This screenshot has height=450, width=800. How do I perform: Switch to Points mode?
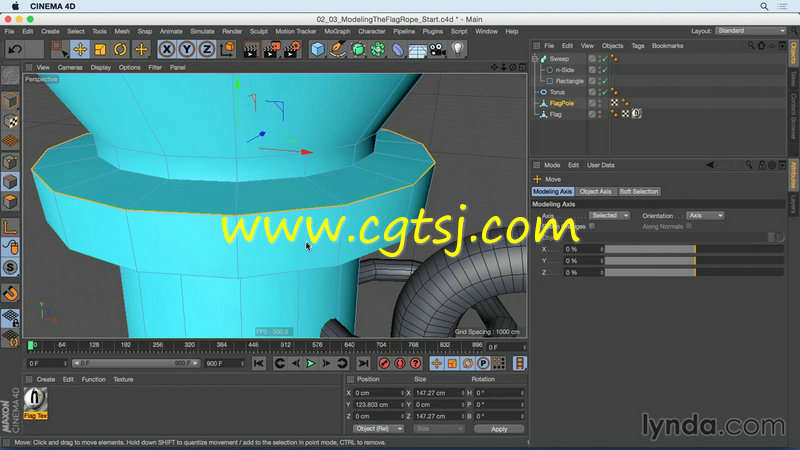10,162
